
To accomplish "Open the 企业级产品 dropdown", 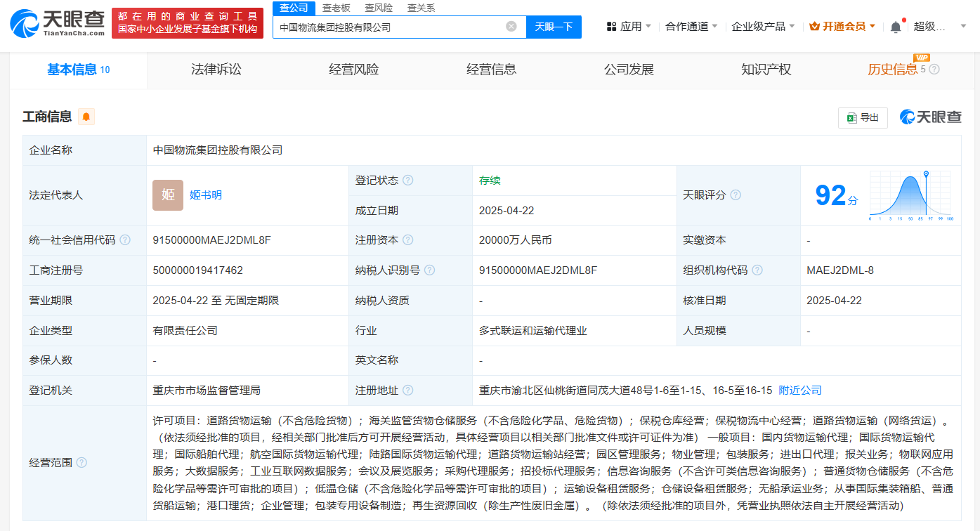I will pos(763,27).
